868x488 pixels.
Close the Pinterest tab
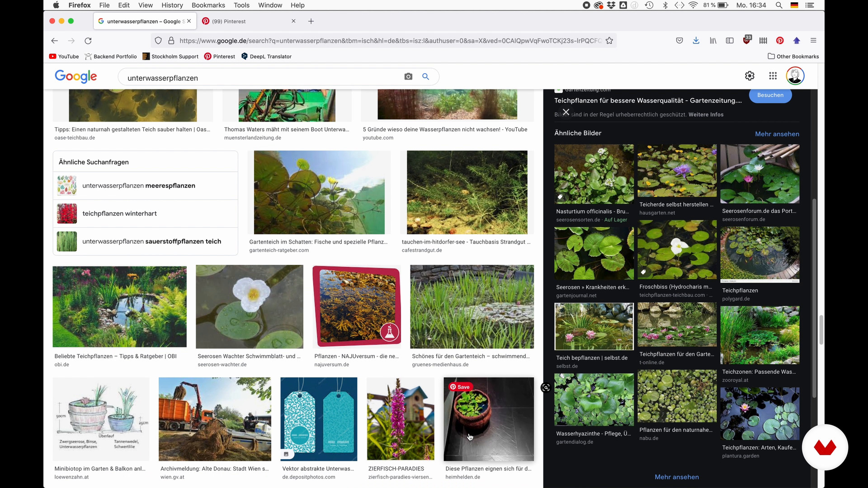tap(293, 21)
